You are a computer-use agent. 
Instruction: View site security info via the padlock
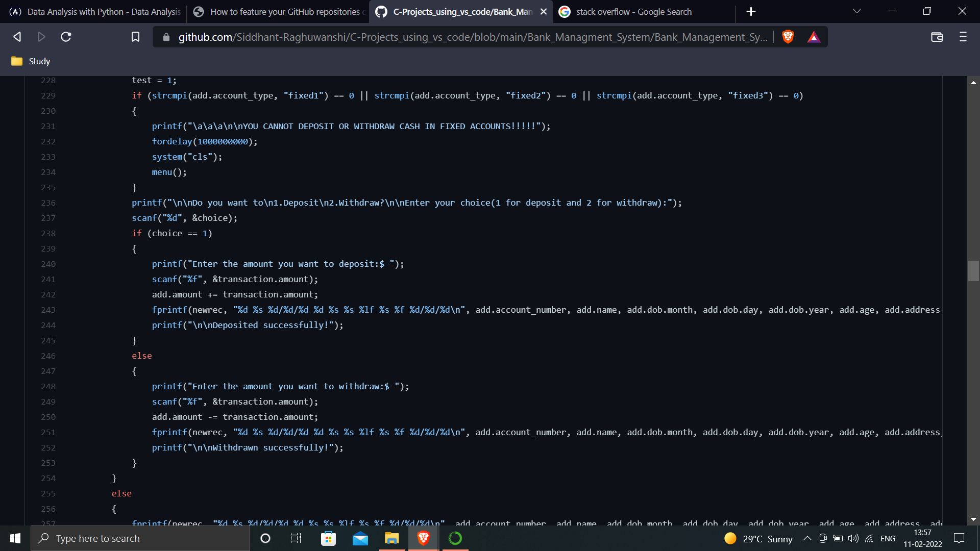pos(166,37)
